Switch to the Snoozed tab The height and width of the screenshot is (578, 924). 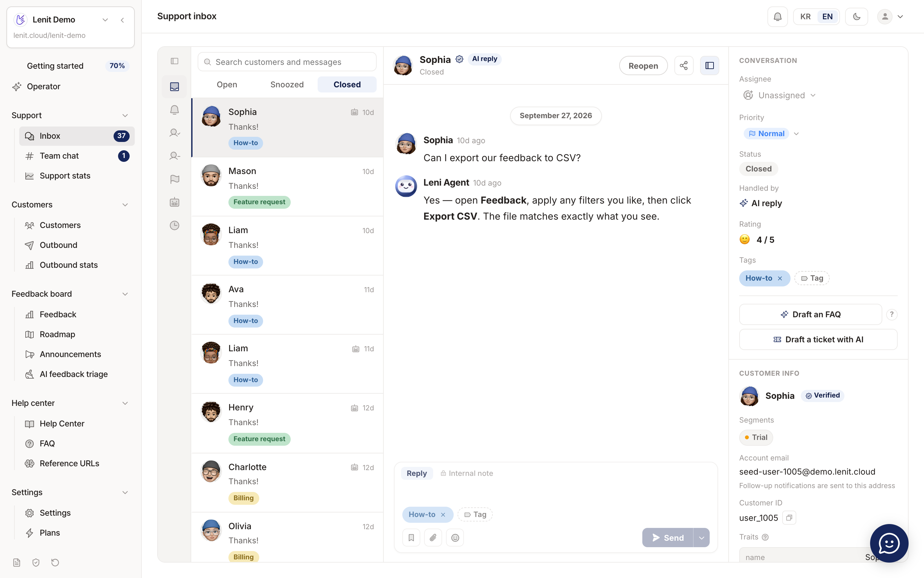point(287,84)
